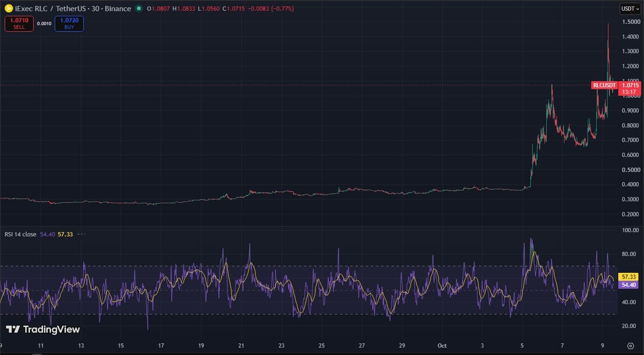Click the 0.9000 price axis label

click(630, 110)
